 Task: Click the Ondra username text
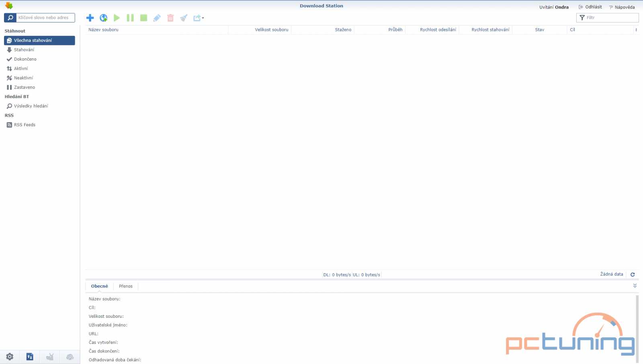[562, 7]
